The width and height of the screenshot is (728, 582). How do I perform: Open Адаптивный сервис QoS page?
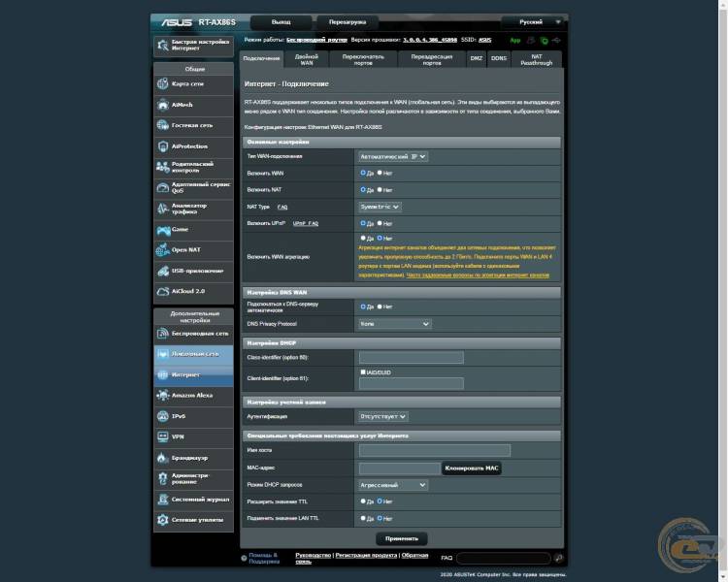point(193,187)
